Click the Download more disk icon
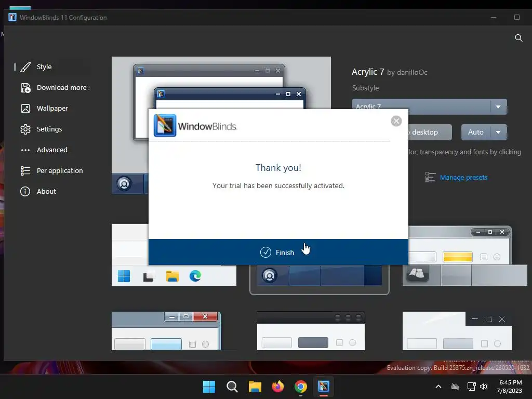The image size is (532, 399). pyautogui.click(x=25, y=88)
